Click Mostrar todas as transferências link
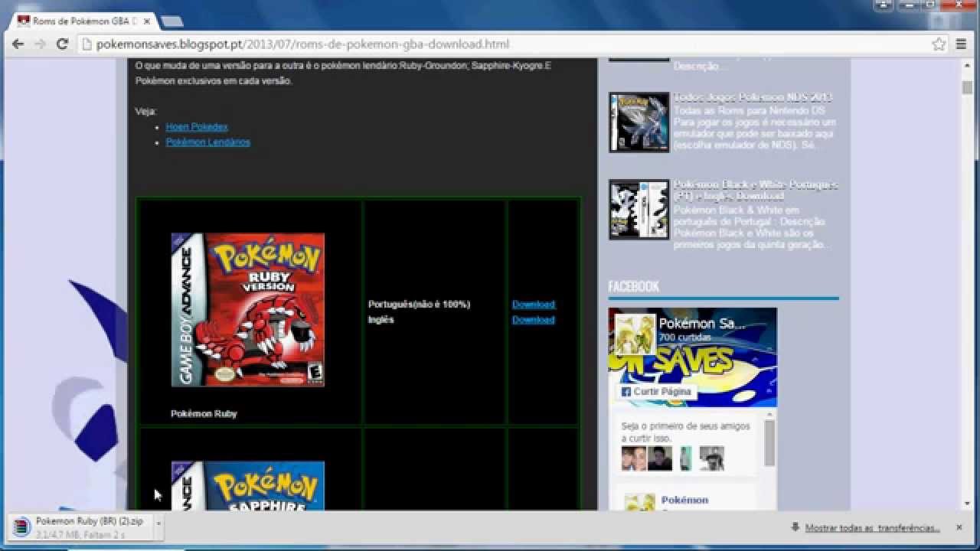 [x=872, y=528]
